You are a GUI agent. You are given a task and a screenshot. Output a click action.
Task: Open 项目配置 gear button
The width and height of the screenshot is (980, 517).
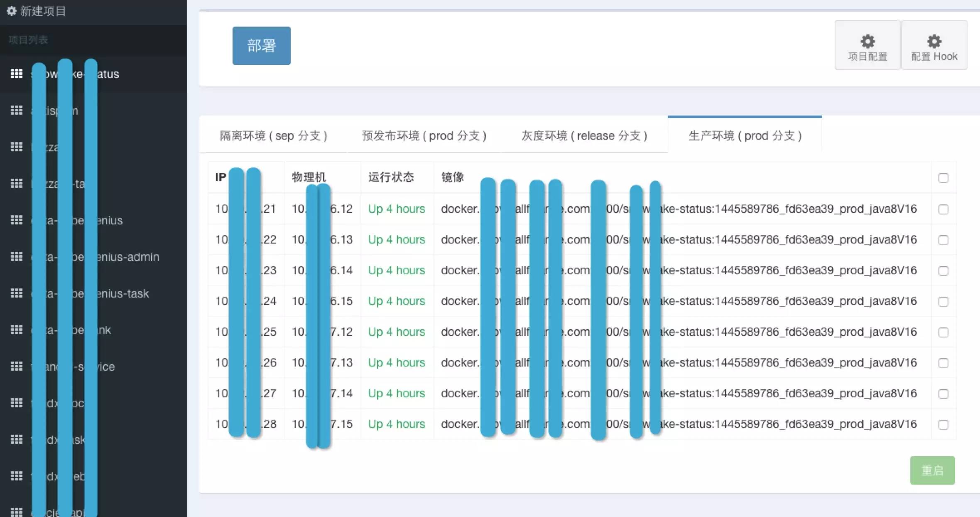click(x=867, y=45)
